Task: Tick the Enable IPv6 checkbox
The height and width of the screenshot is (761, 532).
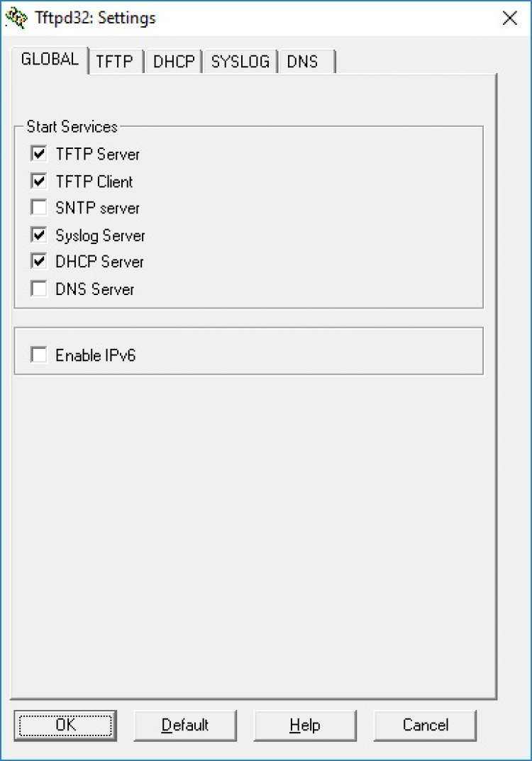Action: 38,355
